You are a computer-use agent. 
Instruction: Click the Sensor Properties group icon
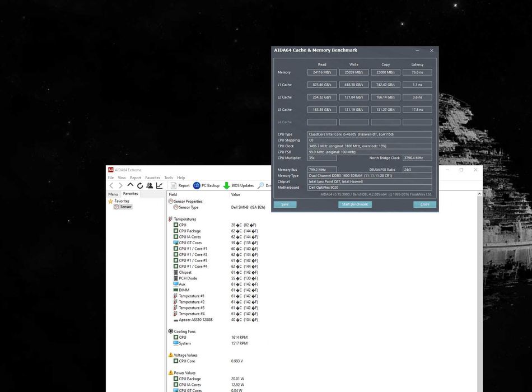tap(171, 201)
